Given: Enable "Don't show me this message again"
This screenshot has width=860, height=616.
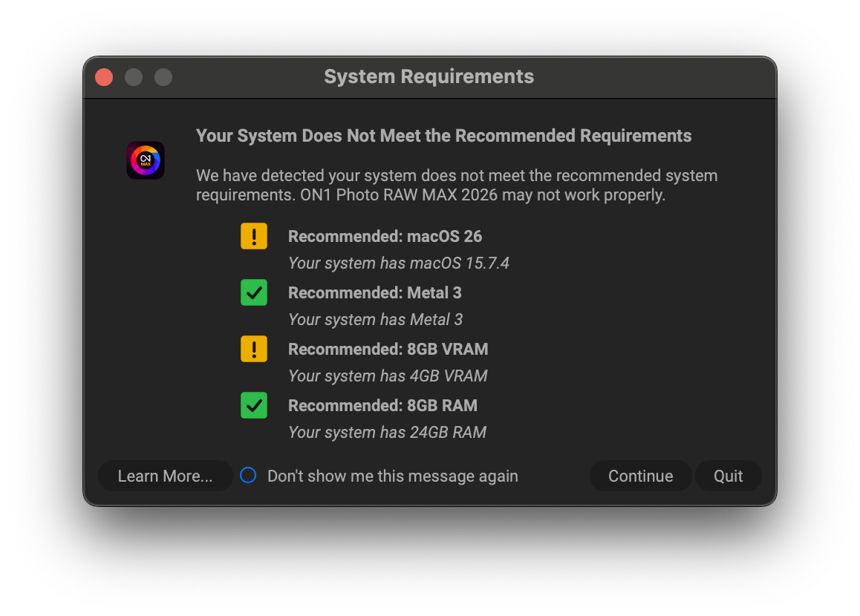Looking at the screenshot, I should pyautogui.click(x=248, y=475).
